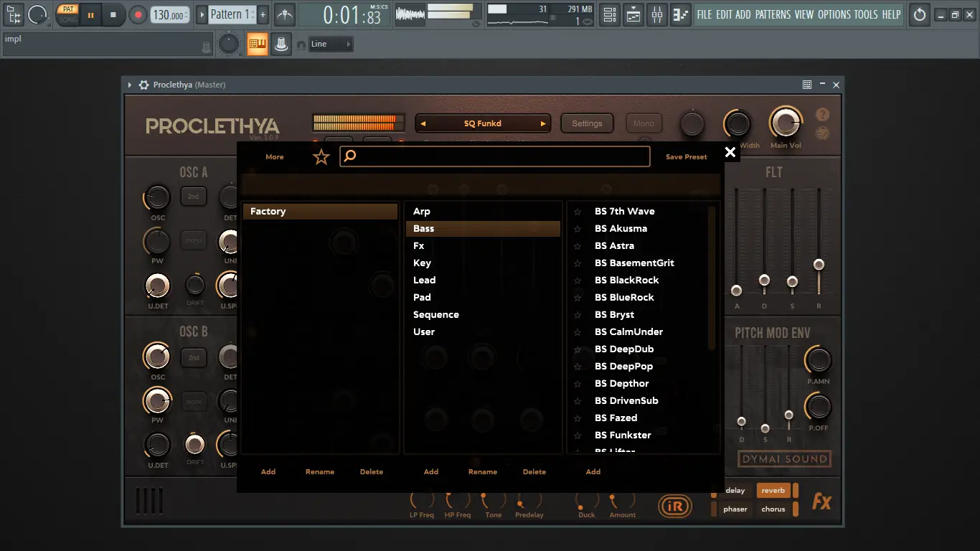Open the ADD menu
The height and width of the screenshot is (551, 980).
pyautogui.click(x=743, y=14)
